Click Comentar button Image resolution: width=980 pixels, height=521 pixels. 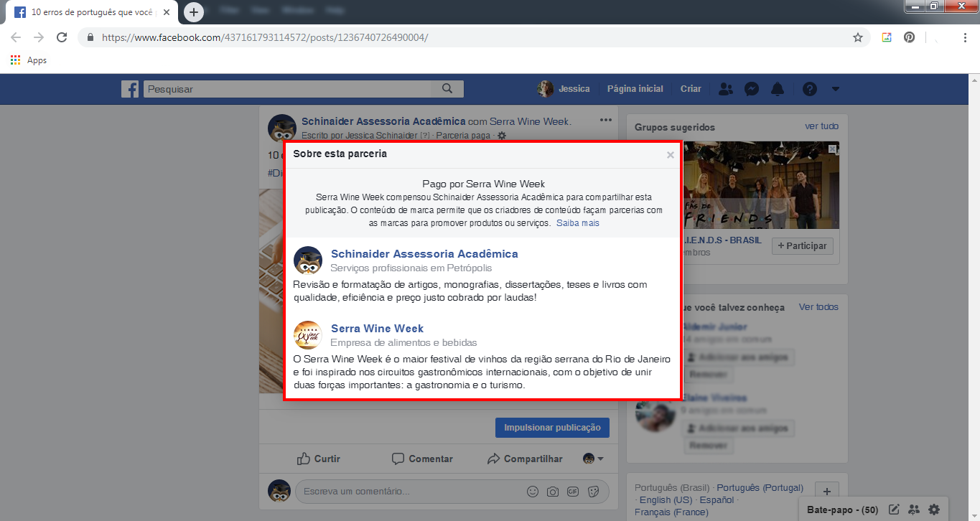[x=422, y=459]
